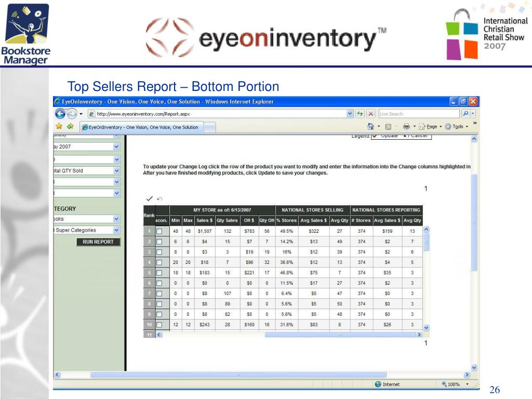
Task: Check the Discontinue box for rank 2 row
Action: click(159, 242)
